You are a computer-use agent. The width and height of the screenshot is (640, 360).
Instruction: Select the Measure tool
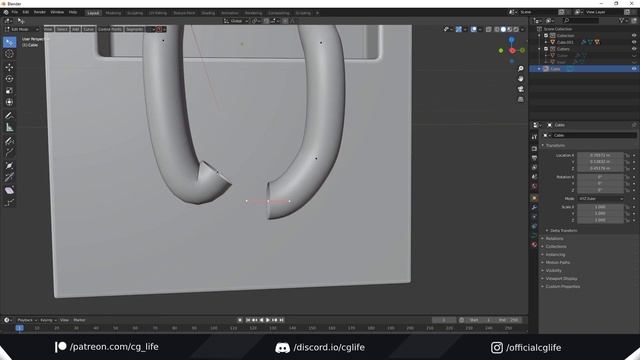click(9, 128)
